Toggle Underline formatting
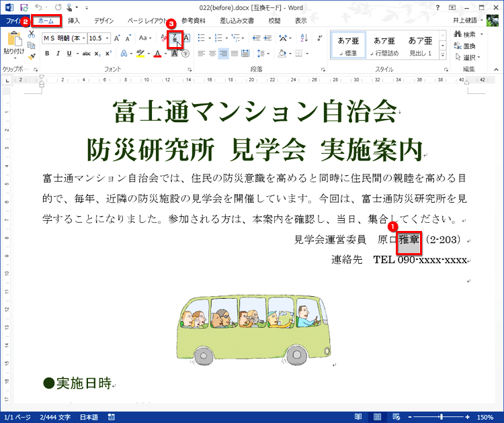The width and height of the screenshot is (504, 423). [69, 54]
